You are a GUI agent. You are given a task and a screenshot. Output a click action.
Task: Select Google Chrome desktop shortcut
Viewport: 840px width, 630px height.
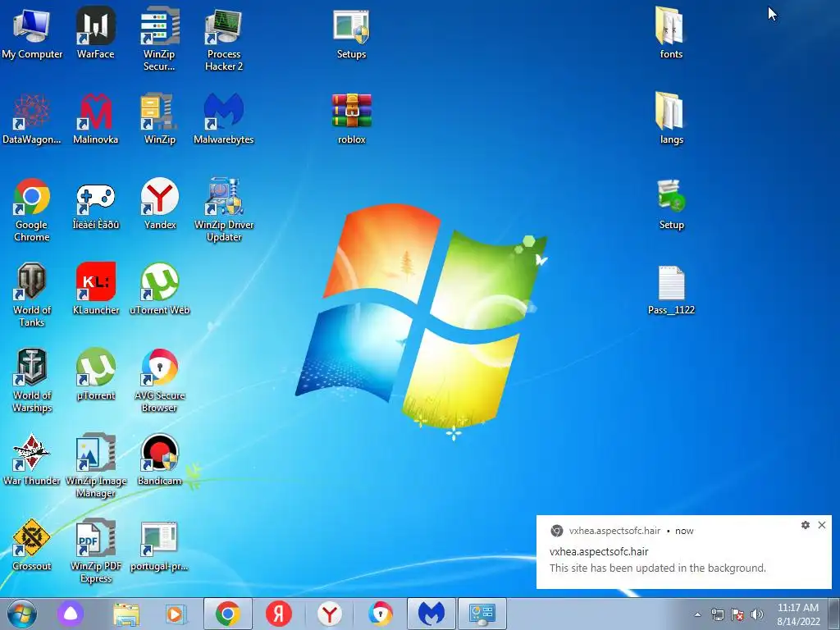pyautogui.click(x=32, y=209)
